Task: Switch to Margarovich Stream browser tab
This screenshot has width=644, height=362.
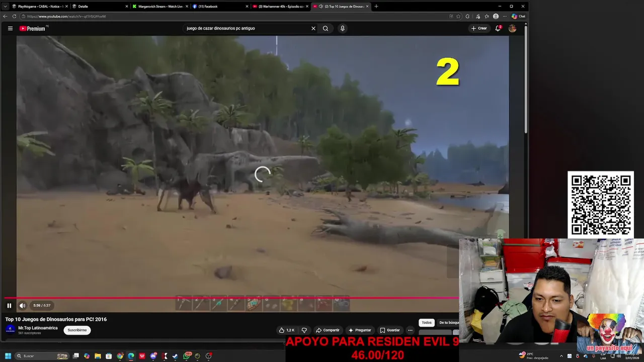Action: click(x=159, y=7)
